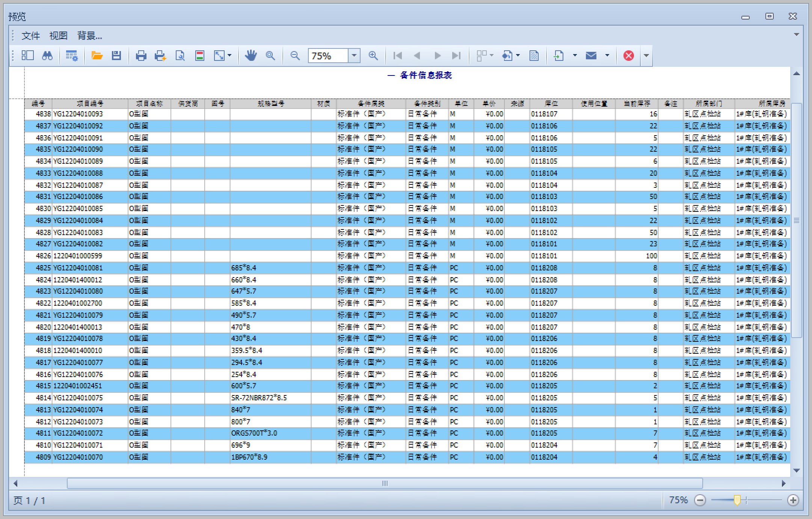Expand the scale icon dropdown arrow
812x519 pixels.
tap(229, 56)
